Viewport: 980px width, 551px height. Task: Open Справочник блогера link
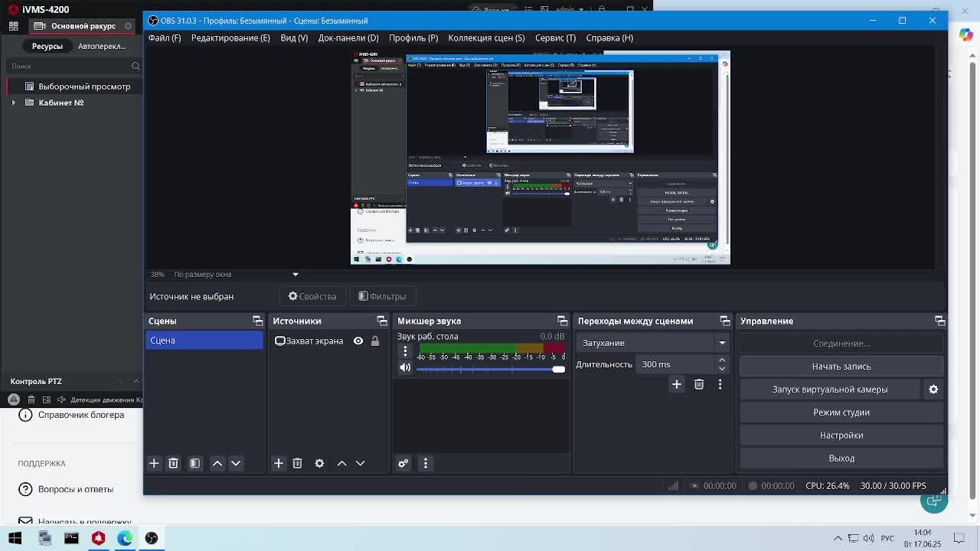[81, 415]
